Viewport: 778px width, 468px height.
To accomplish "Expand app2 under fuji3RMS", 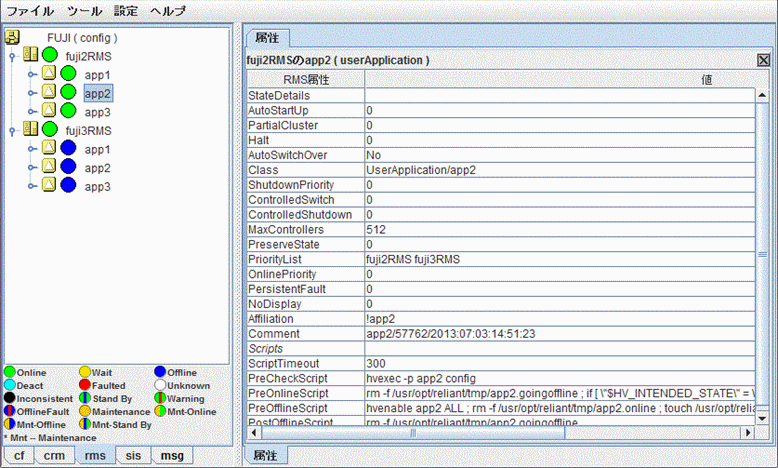I will click(32, 167).
